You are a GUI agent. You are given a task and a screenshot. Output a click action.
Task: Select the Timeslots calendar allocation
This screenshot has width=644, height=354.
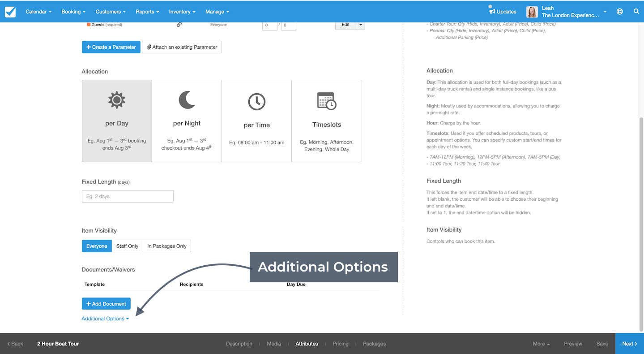click(327, 121)
